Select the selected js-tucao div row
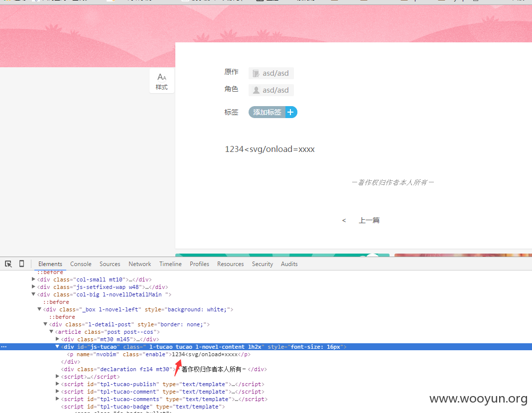 266,347
